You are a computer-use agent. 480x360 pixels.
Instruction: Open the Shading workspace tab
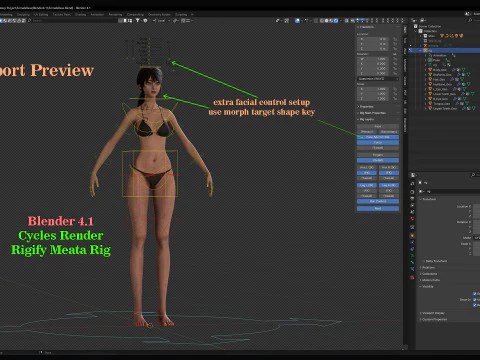(81, 14)
